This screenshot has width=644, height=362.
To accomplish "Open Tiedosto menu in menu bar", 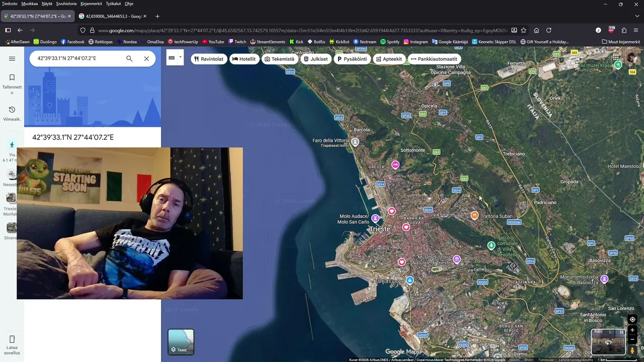I will [10, 4].
